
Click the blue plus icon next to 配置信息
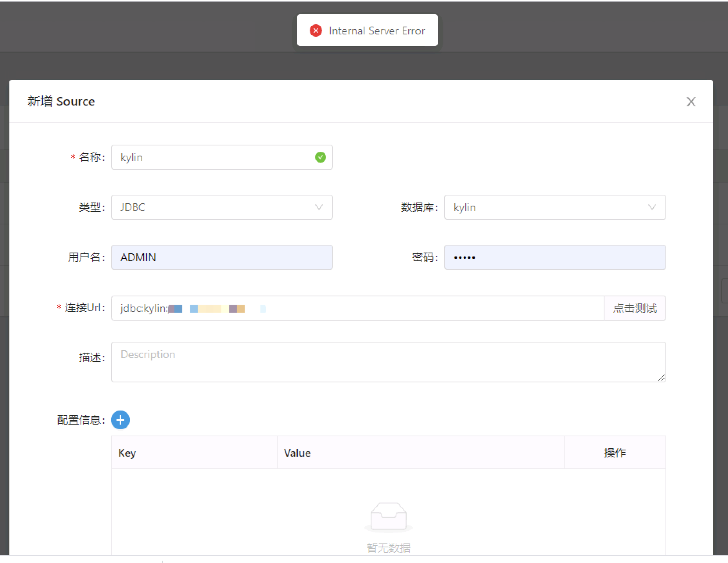pyautogui.click(x=120, y=420)
